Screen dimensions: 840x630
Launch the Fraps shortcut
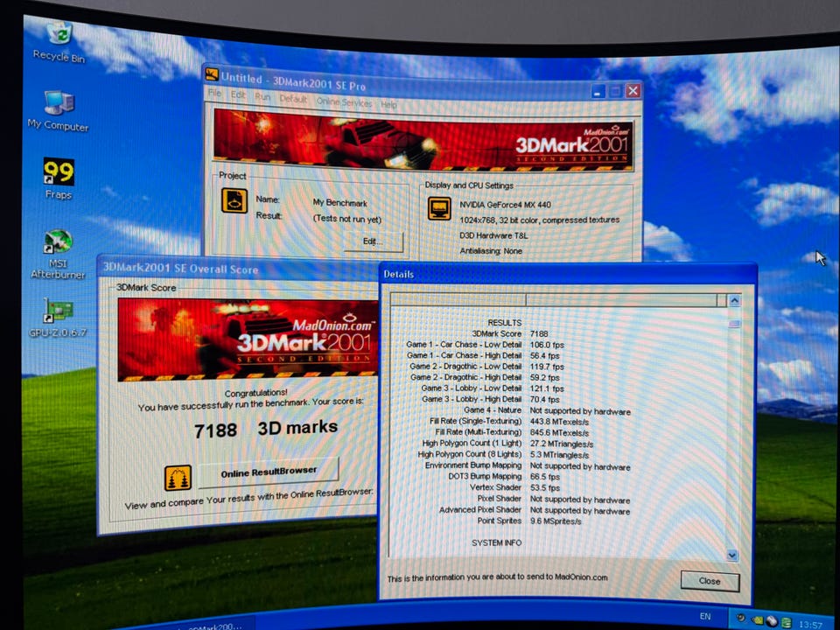(59, 178)
